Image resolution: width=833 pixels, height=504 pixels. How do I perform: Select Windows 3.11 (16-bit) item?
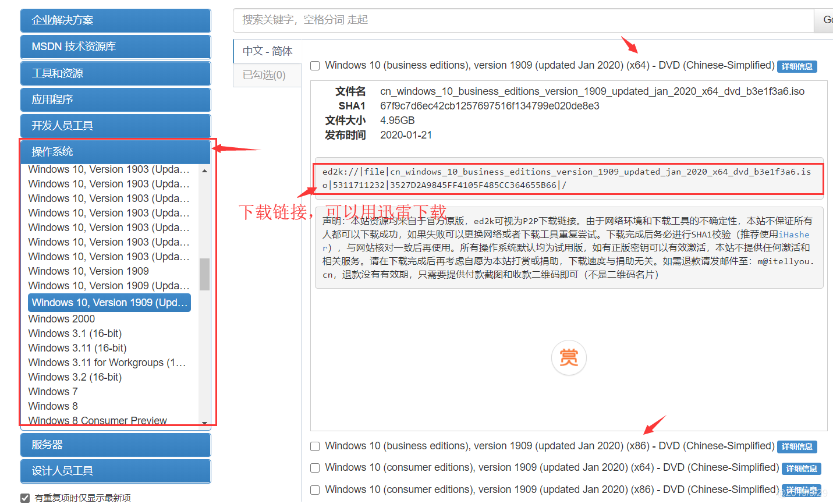[77, 348]
